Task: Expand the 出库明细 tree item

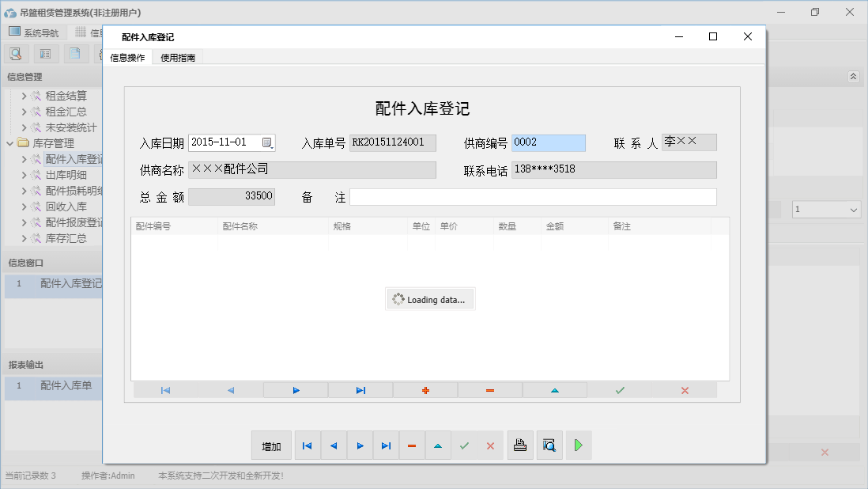Action: (x=25, y=175)
